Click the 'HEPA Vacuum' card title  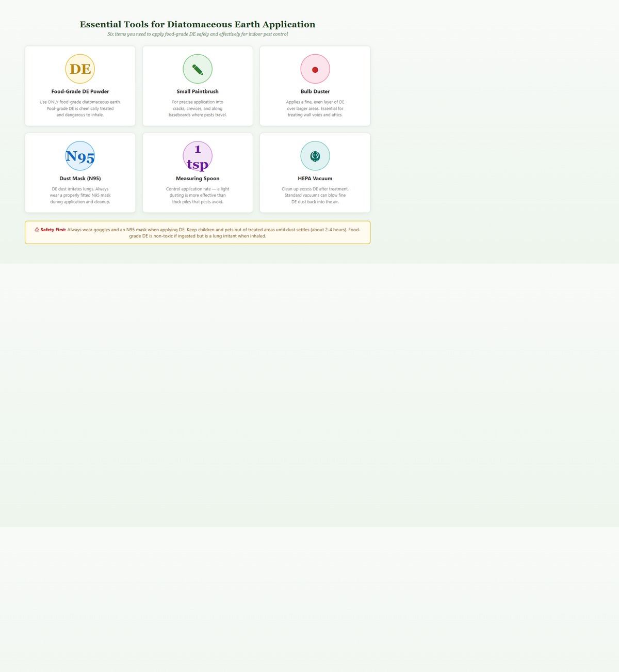[x=315, y=179]
